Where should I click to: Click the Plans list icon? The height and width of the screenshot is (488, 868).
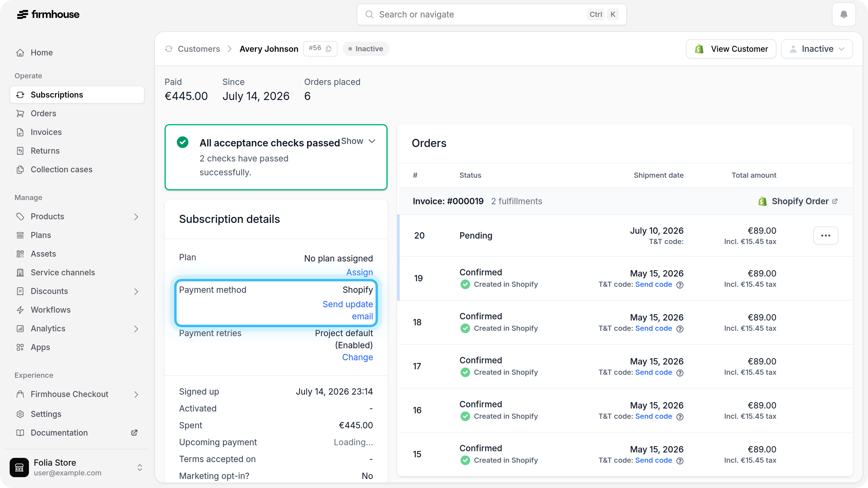tap(20, 235)
